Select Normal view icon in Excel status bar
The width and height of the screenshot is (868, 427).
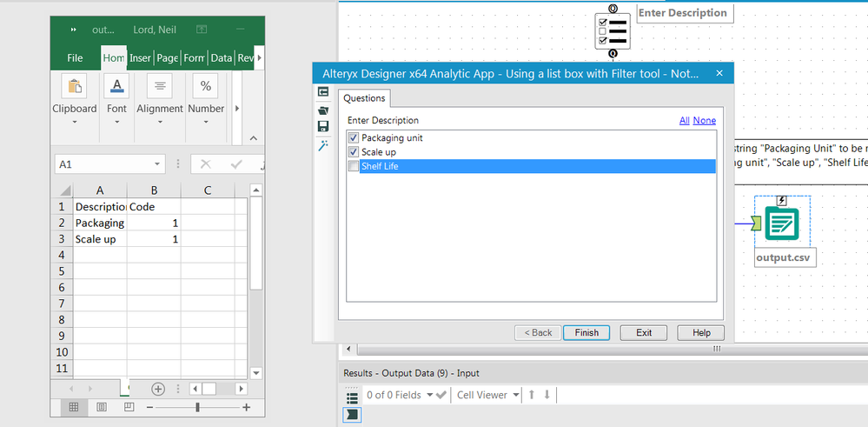73,407
